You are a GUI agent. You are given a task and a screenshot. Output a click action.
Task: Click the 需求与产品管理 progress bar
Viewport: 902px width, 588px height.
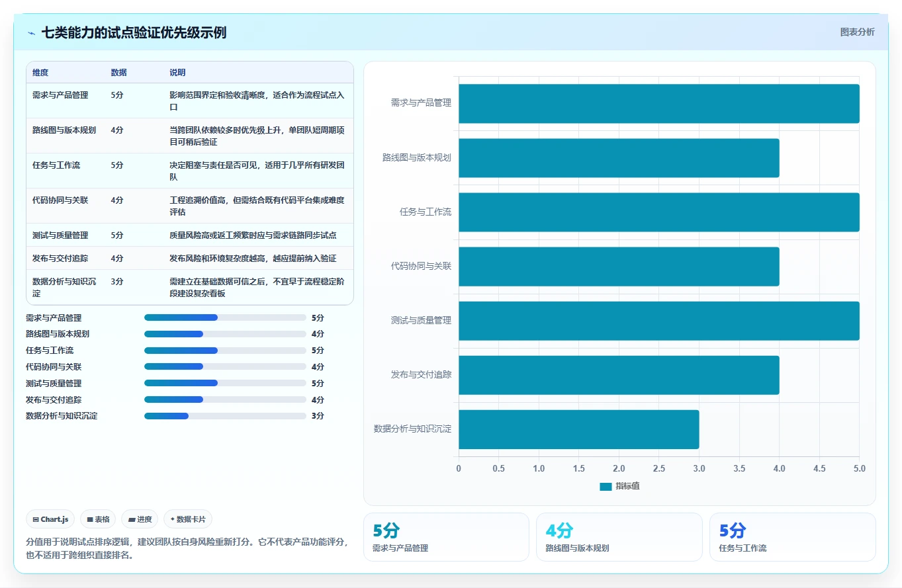225,317
